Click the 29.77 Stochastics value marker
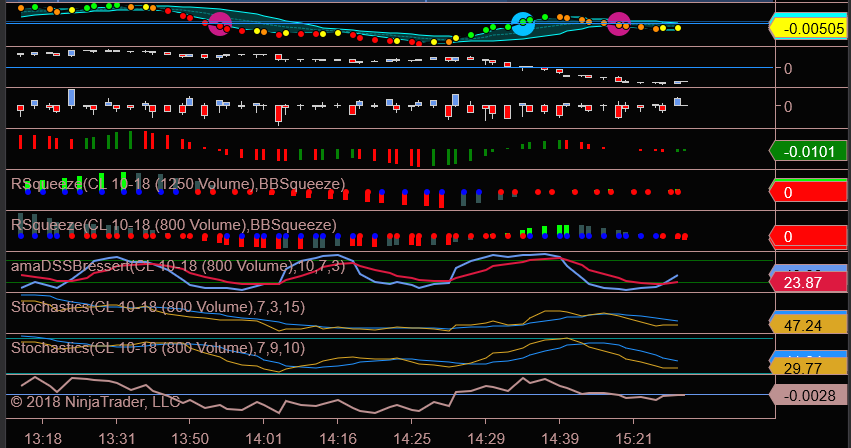 click(x=809, y=368)
